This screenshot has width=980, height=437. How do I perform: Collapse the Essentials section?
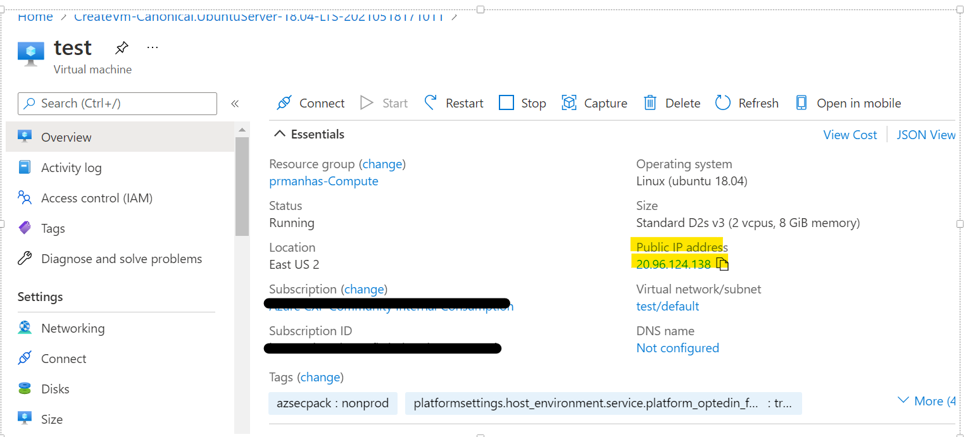[279, 134]
